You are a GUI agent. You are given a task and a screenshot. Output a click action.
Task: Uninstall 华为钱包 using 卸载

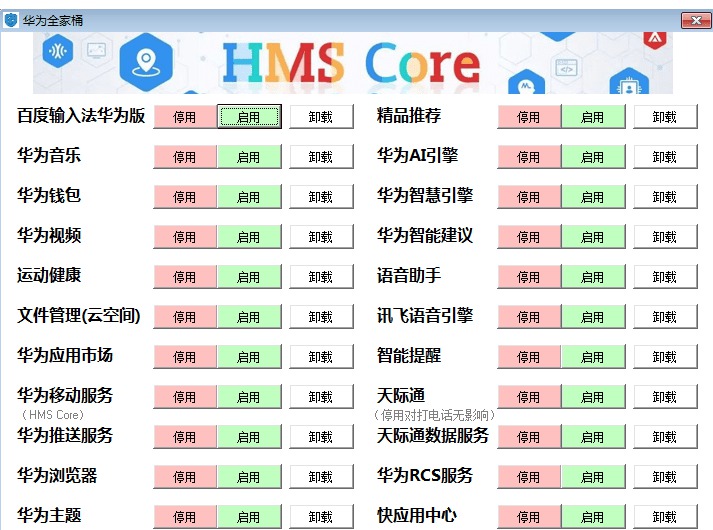[x=321, y=197]
